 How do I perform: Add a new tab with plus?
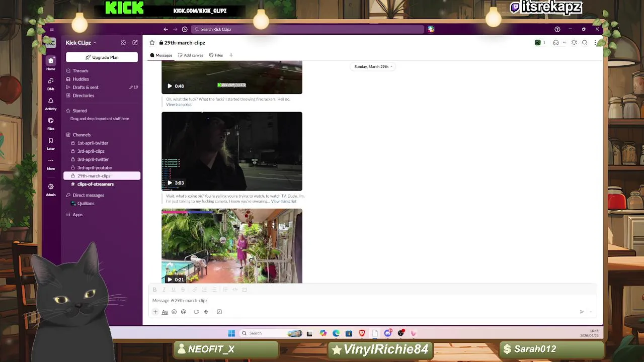coord(231,55)
